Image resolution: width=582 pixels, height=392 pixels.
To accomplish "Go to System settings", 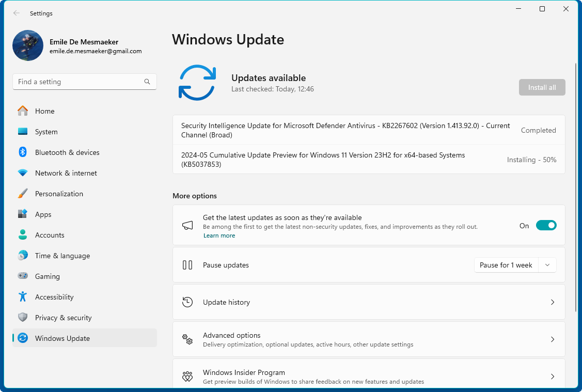I will pyautogui.click(x=85, y=132).
